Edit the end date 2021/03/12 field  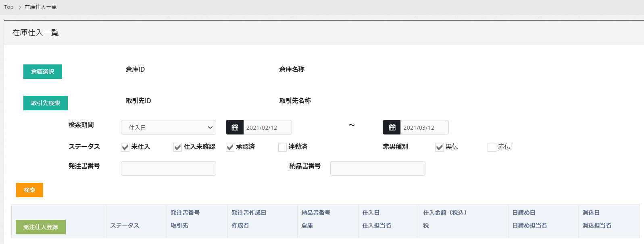424,128
